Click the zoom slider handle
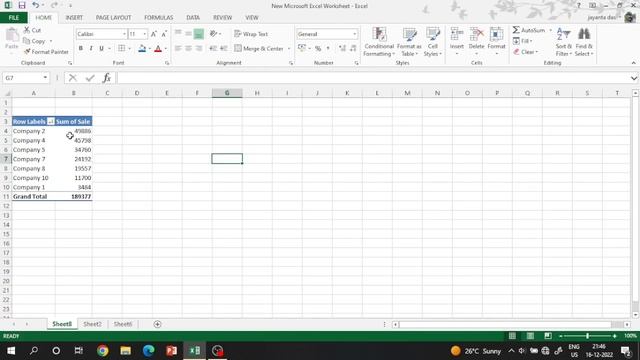The image size is (640, 360). tap(587, 336)
